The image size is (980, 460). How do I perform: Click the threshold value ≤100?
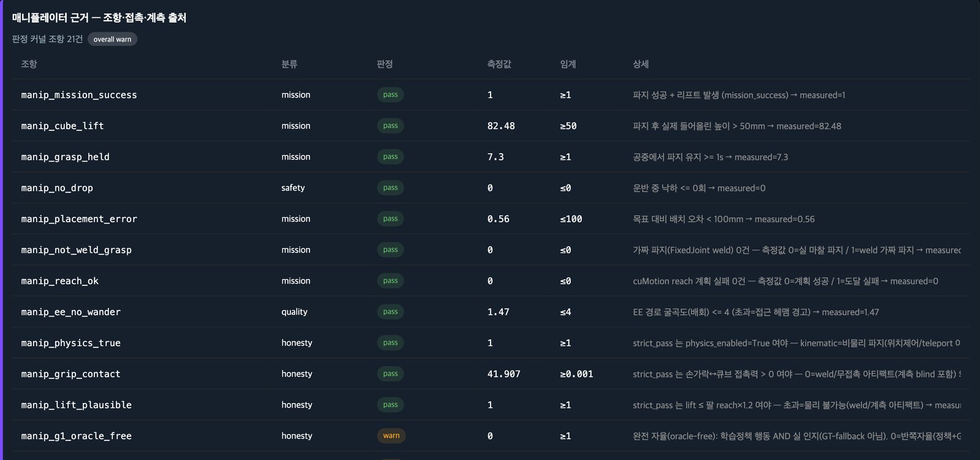tap(571, 219)
